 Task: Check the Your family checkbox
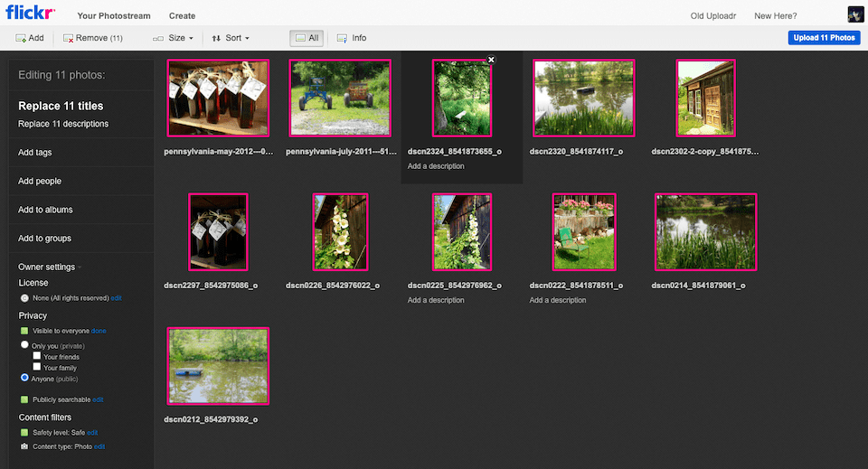37,367
